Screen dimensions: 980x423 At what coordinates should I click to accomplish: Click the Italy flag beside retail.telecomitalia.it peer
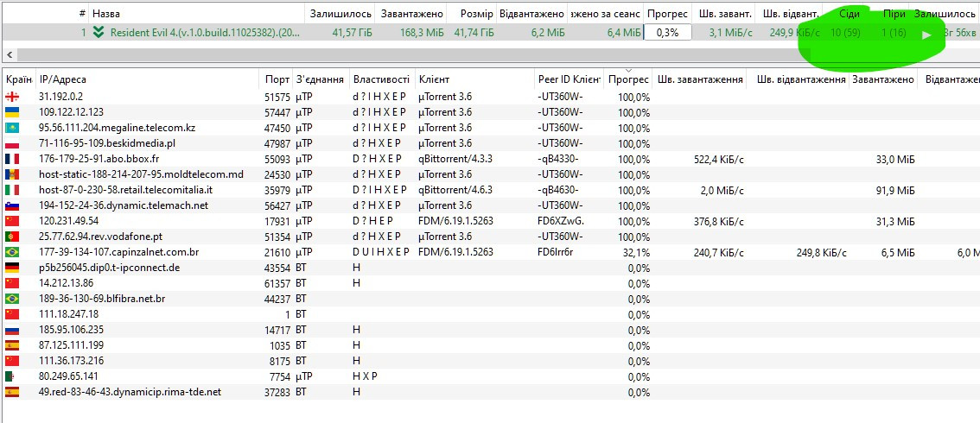(x=12, y=190)
